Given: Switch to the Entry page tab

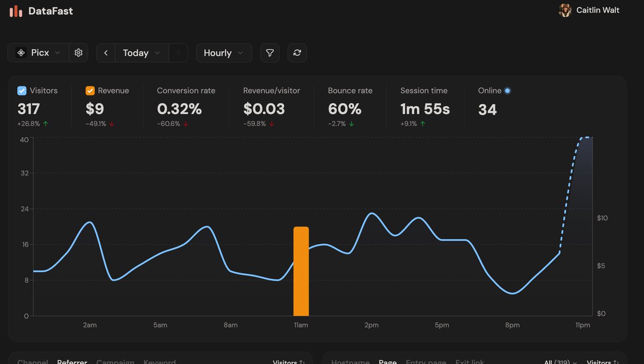Looking at the screenshot, I should pyautogui.click(x=426, y=362).
